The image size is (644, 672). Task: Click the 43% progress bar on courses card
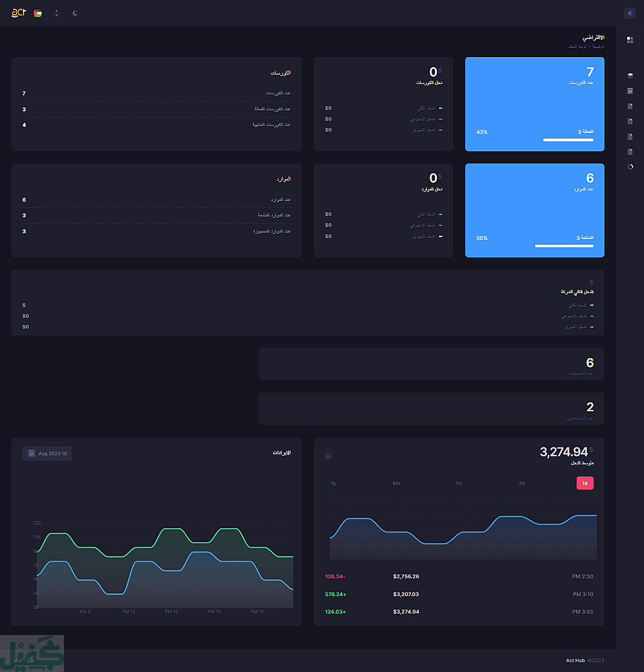click(568, 140)
